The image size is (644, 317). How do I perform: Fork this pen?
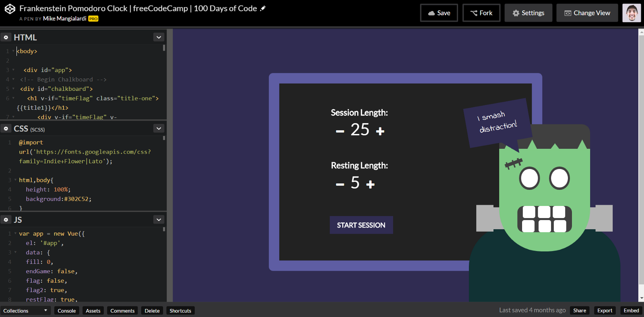(481, 13)
